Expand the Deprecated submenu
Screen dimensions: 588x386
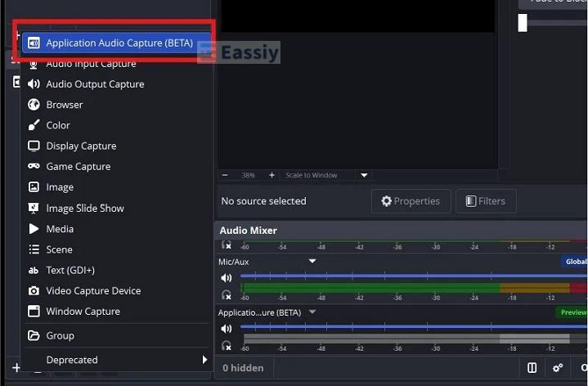(x=116, y=360)
